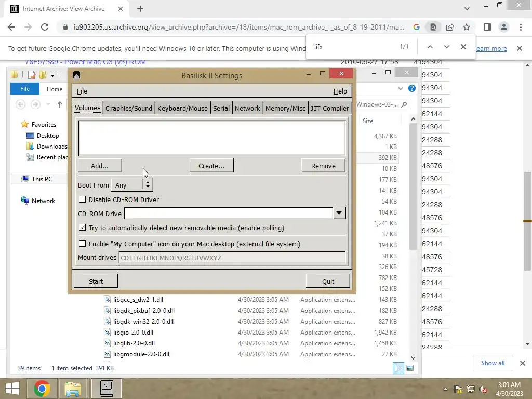Click the volumes list box
The height and width of the screenshot is (399, 532).
coord(212,138)
